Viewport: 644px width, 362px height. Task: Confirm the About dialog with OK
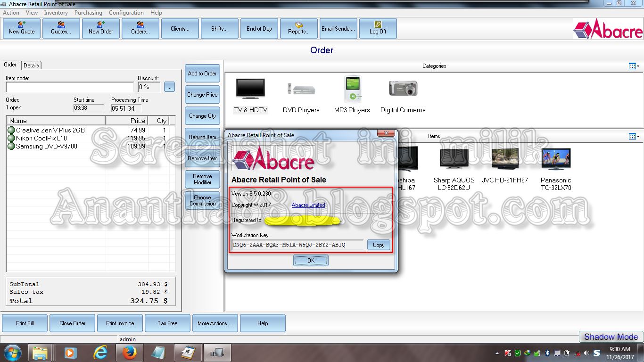pyautogui.click(x=311, y=260)
